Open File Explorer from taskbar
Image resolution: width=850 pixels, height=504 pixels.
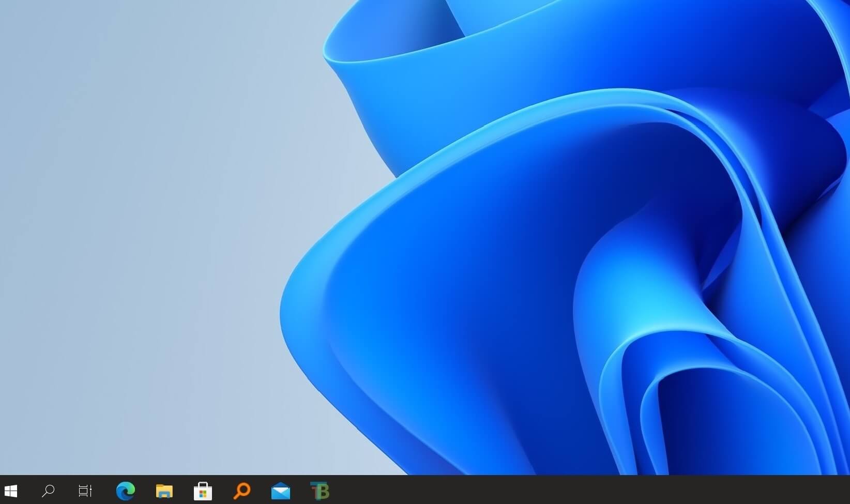coord(164,491)
